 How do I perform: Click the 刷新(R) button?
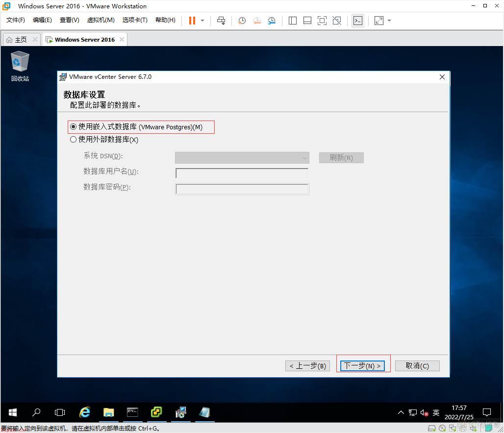click(x=341, y=158)
